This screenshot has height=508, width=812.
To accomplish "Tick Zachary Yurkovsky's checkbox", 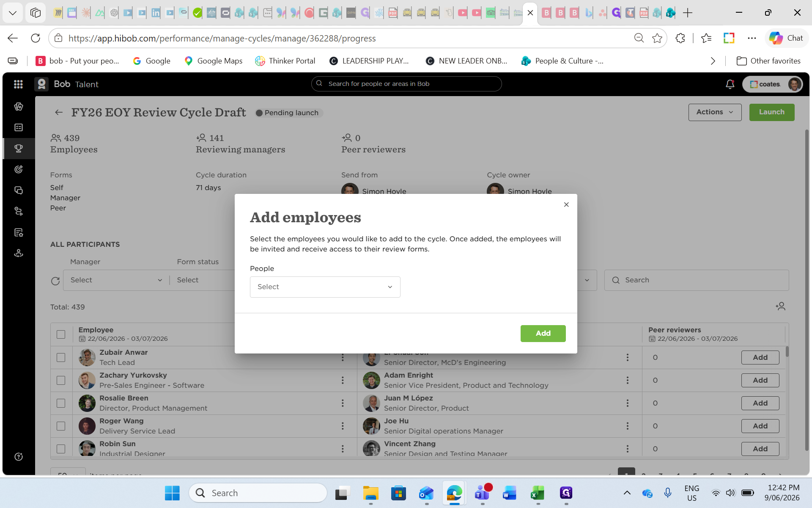I will (x=61, y=380).
